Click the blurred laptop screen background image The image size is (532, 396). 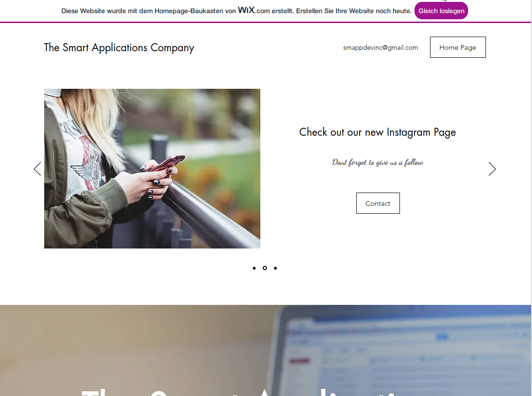point(404,349)
